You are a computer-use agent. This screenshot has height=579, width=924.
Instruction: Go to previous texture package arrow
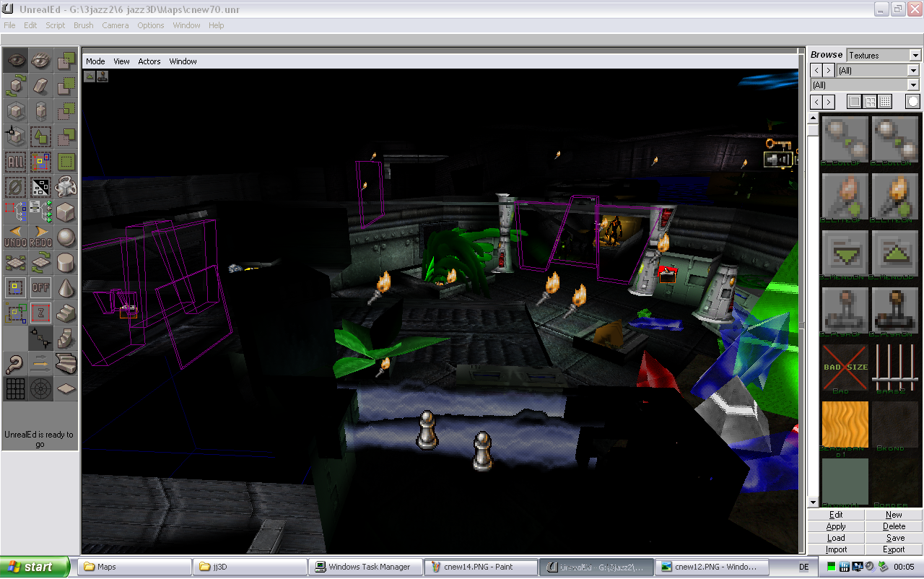(x=816, y=70)
